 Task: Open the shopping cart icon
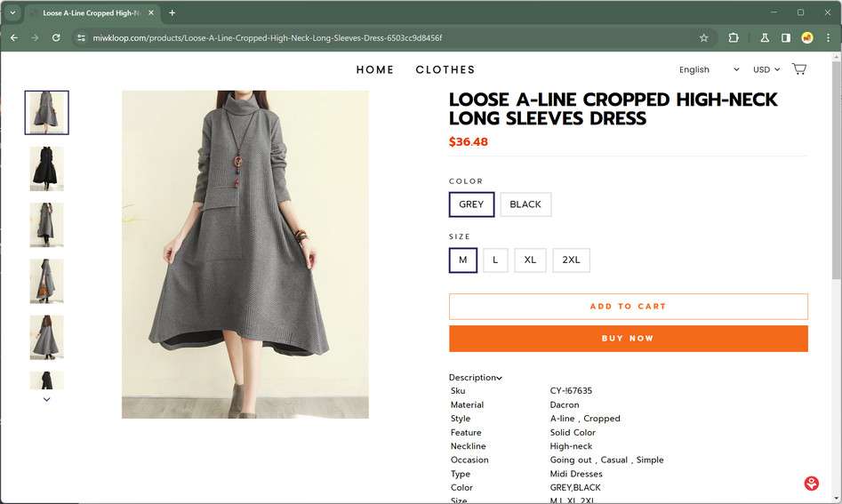point(798,69)
